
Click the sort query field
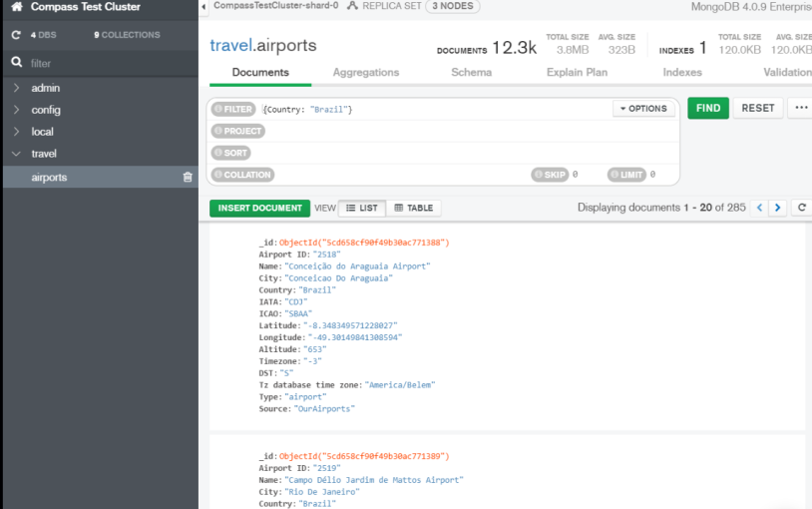(x=464, y=153)
